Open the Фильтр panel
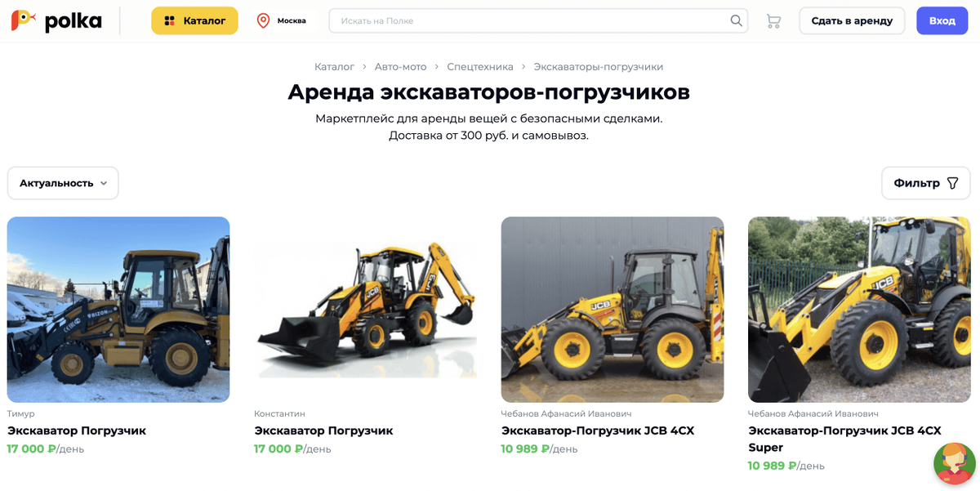Image resolution: width=980 pixels, height=491 pixels. coord(926,183)
